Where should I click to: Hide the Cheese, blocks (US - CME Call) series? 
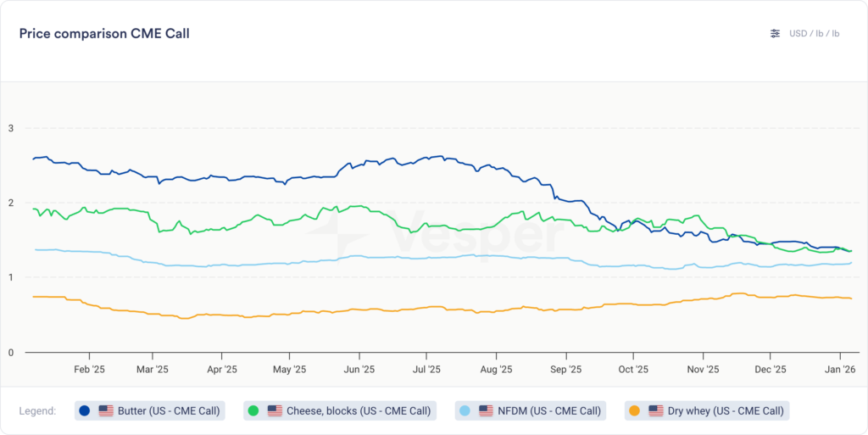[358, 411]
